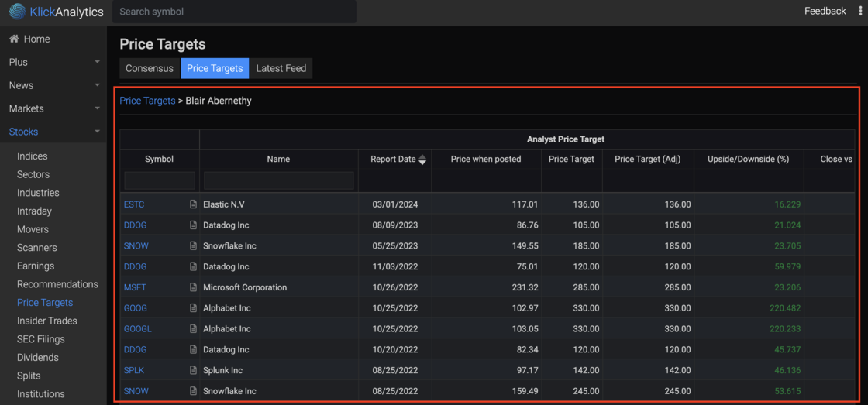
Task: Open Splits in the sidebar
Action: (x=29, y=376)
